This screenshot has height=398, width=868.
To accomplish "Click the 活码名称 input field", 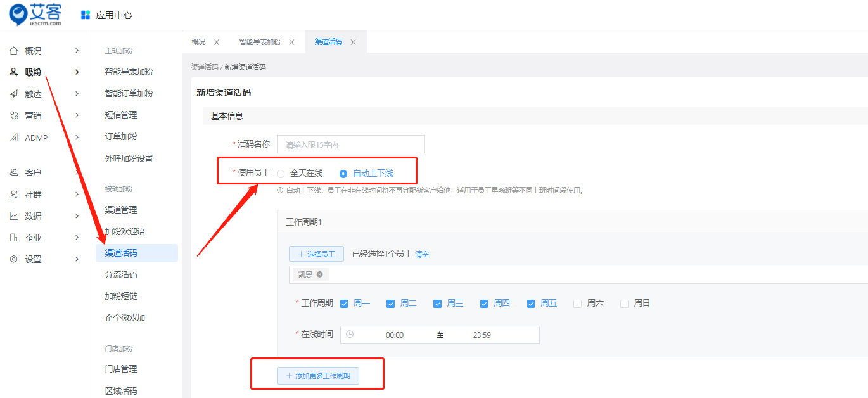I will pyautogui.click(x=350, y=144).
